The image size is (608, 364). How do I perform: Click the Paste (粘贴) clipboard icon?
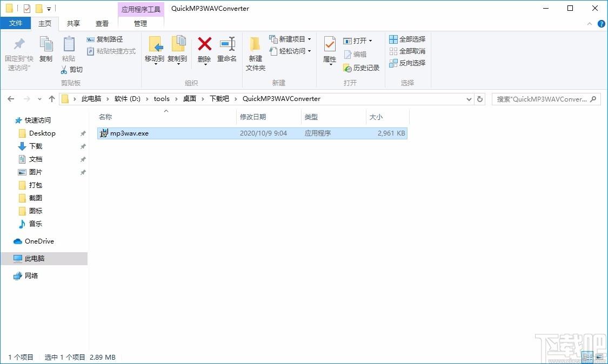pyautogui.click(x=69, y=44)
